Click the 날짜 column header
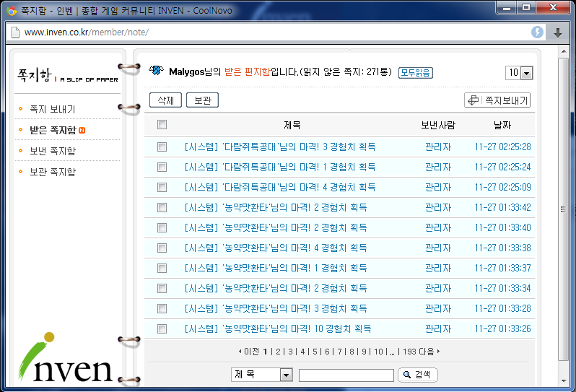 pyautogui.click(x=502, y=126)
